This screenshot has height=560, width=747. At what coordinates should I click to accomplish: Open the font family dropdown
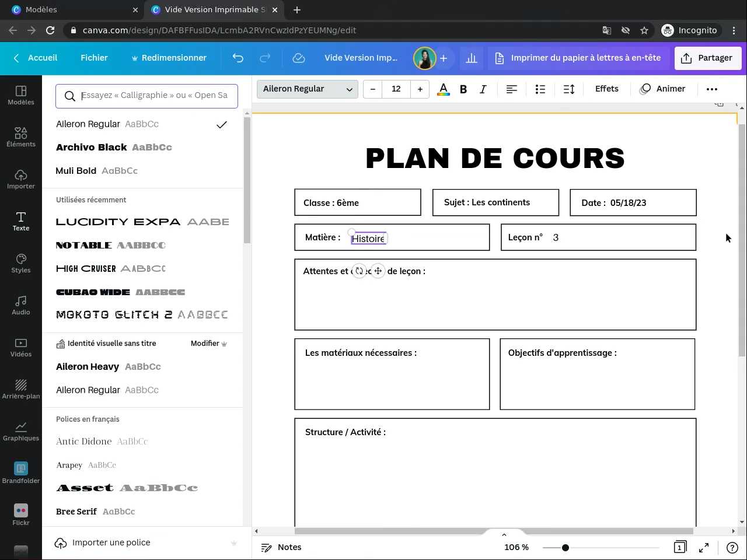[308, 89]
